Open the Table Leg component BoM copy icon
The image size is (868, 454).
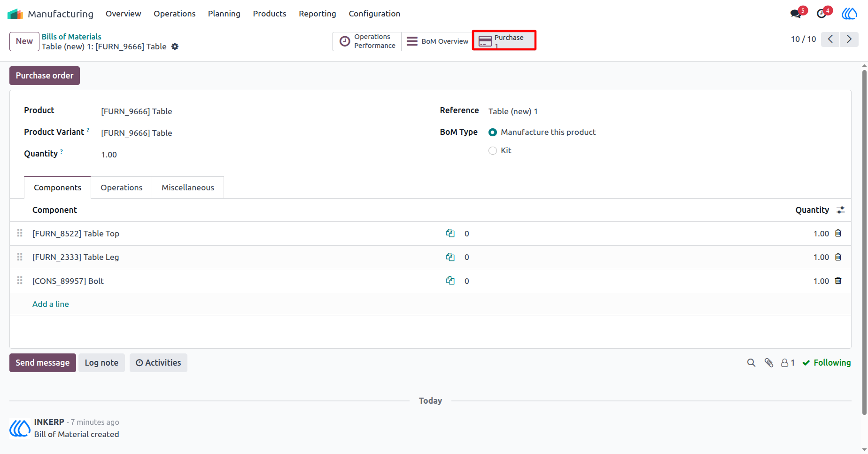[x=450, y=257]
